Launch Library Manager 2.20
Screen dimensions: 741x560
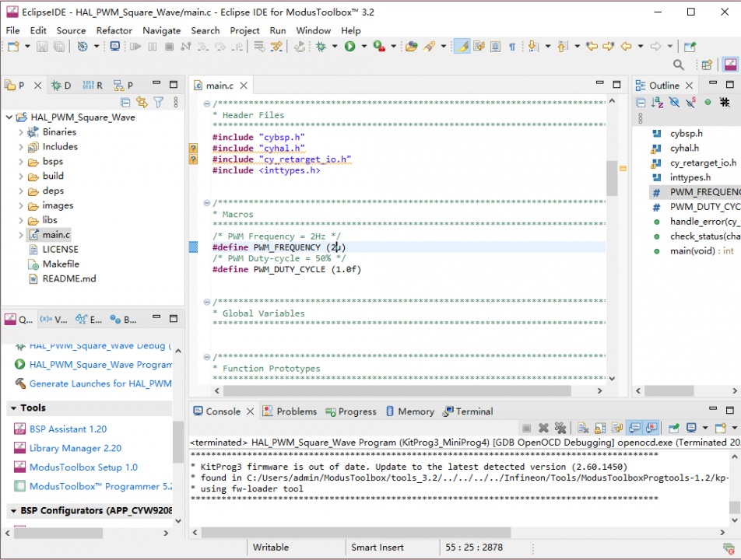pos(76,448)
